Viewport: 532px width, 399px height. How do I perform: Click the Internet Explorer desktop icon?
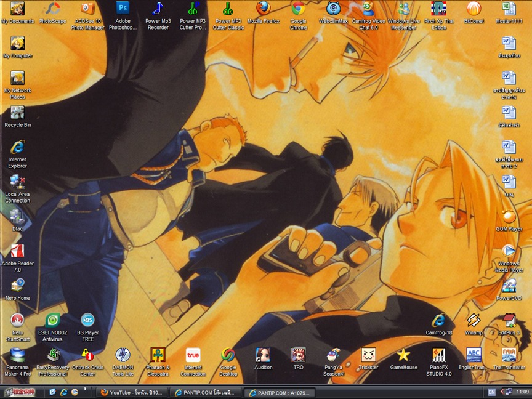18,155
